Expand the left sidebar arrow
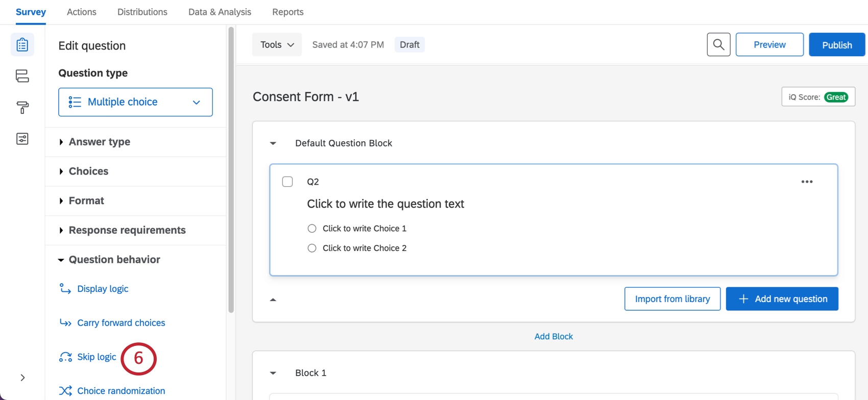Viewport: 868px width, 400px height. point(22,378)
